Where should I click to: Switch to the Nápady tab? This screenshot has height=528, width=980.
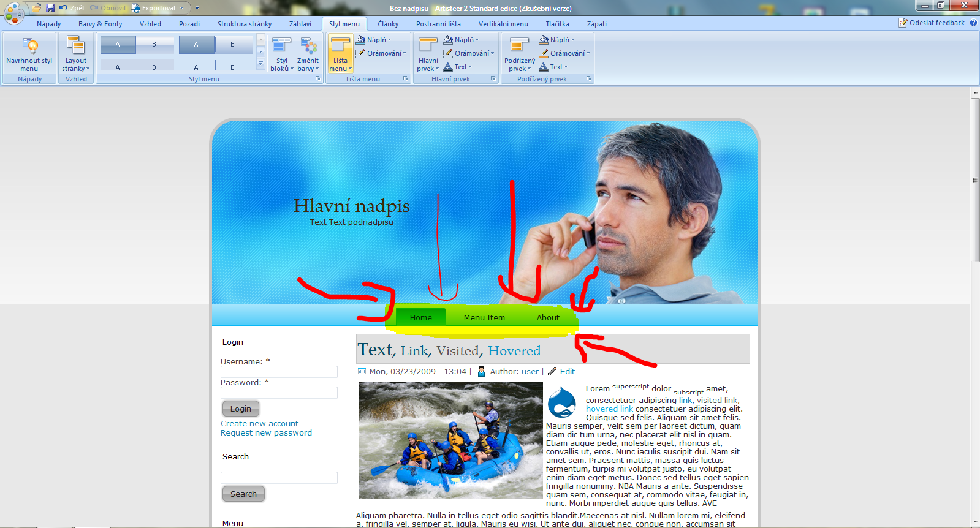(x=49, y=24)
